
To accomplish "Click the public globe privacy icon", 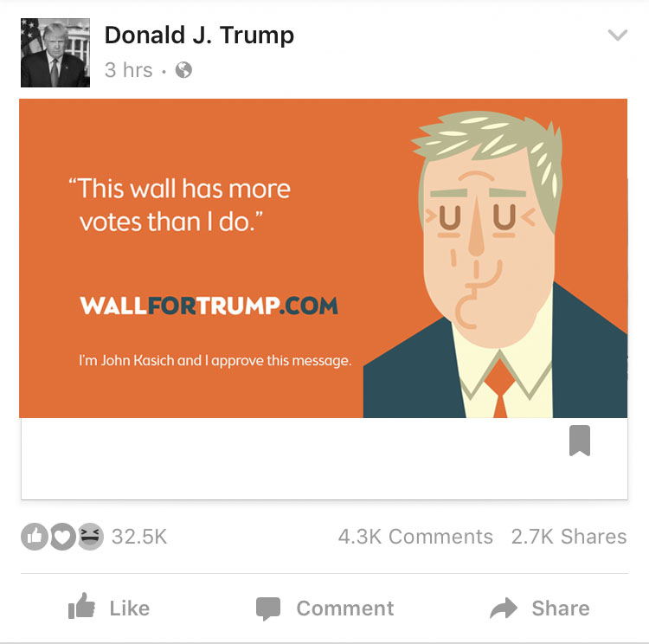I will tap(183, 69).
